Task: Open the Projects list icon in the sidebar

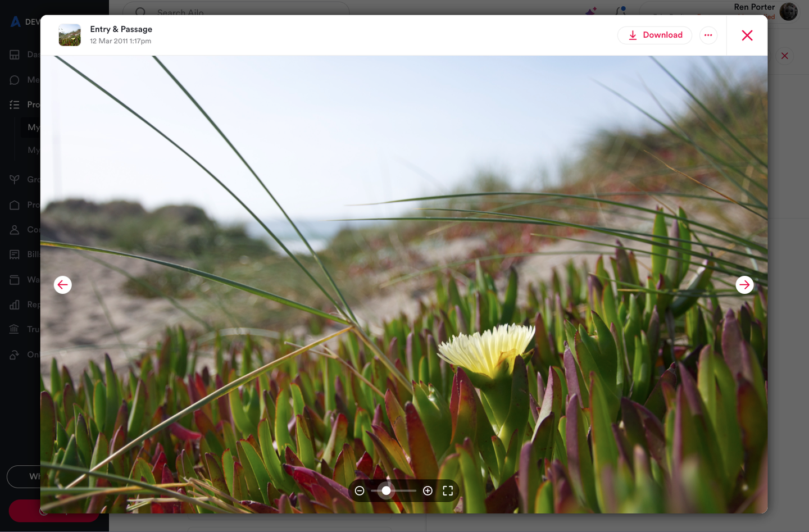Action: (15, 104)
